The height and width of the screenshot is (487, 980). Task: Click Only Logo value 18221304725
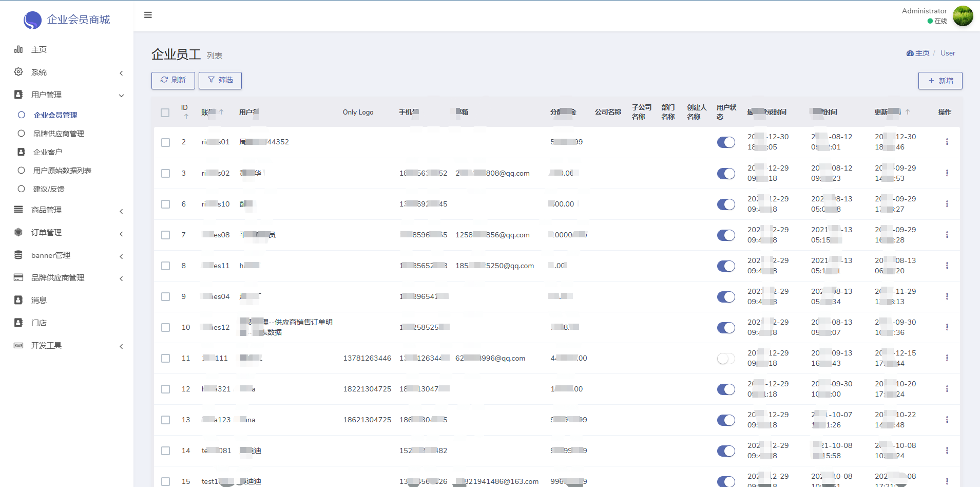point(367,389)
